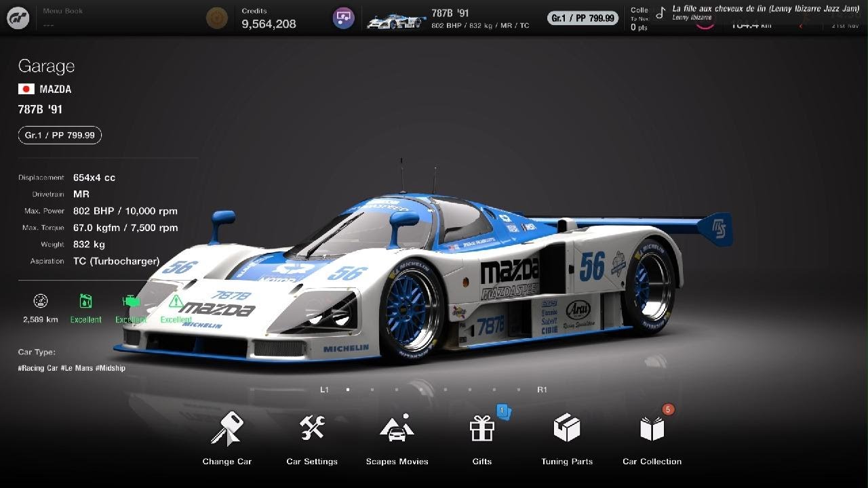This screenshot has height=488, width=868.
Task: Click the Car Type: label
Action: (37, 352)
